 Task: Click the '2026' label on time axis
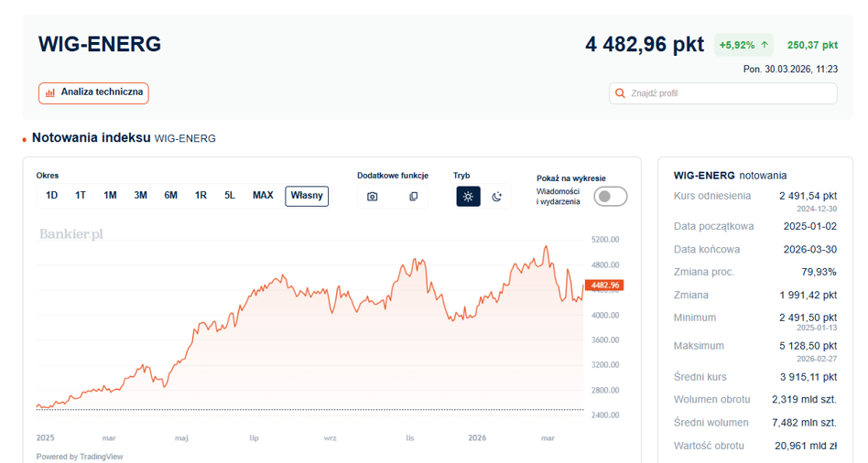477,438
